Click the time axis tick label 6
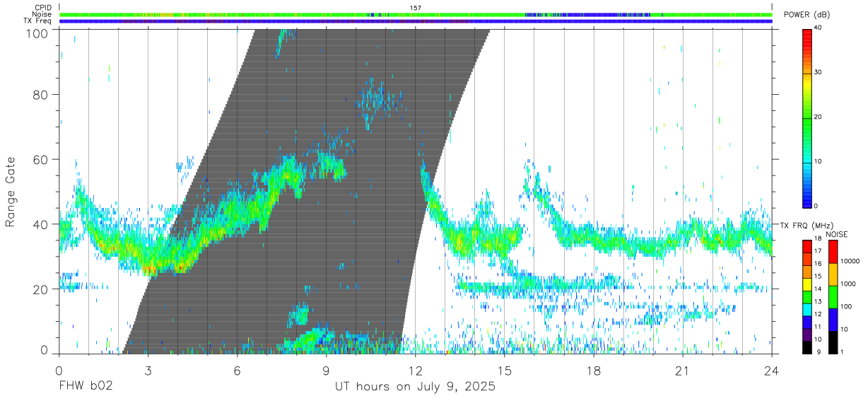The height and width of the screenshot is (401, 868). (237, 371)
